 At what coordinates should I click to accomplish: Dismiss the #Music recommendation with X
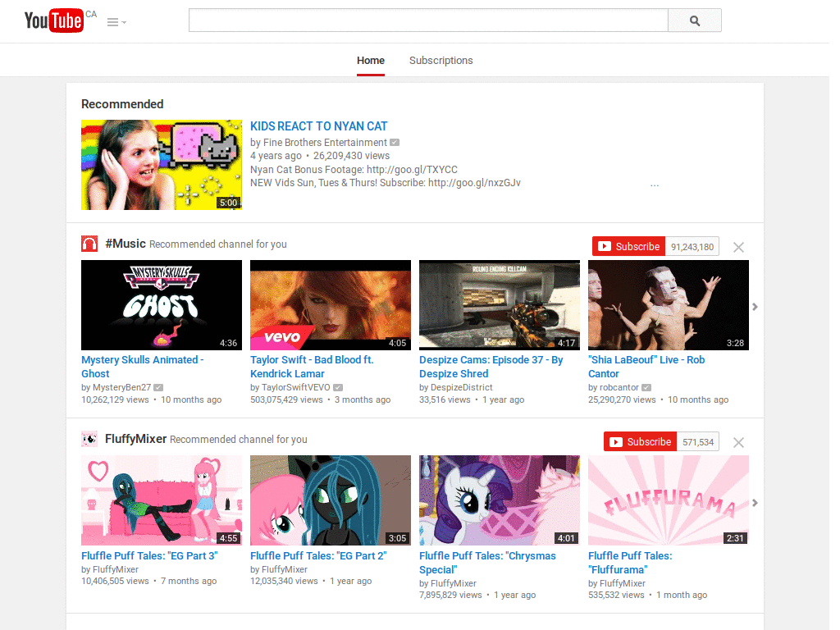(x=738, y=247)
